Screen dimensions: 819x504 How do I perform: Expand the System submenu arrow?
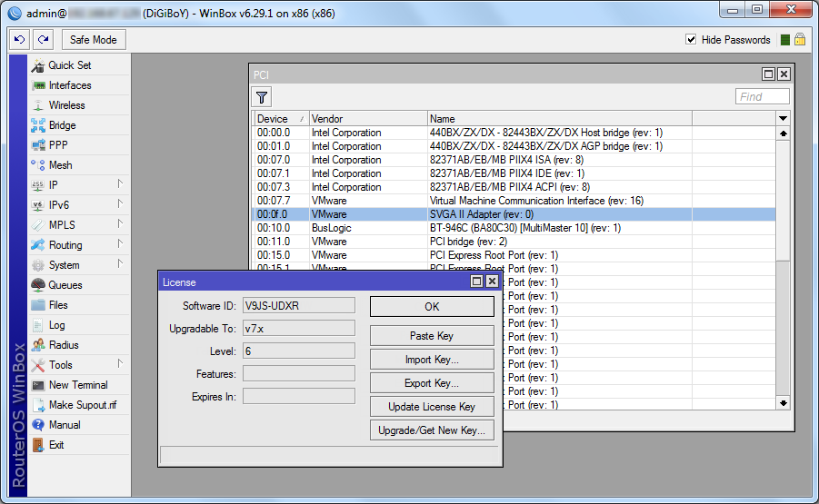tap(120, 263)
